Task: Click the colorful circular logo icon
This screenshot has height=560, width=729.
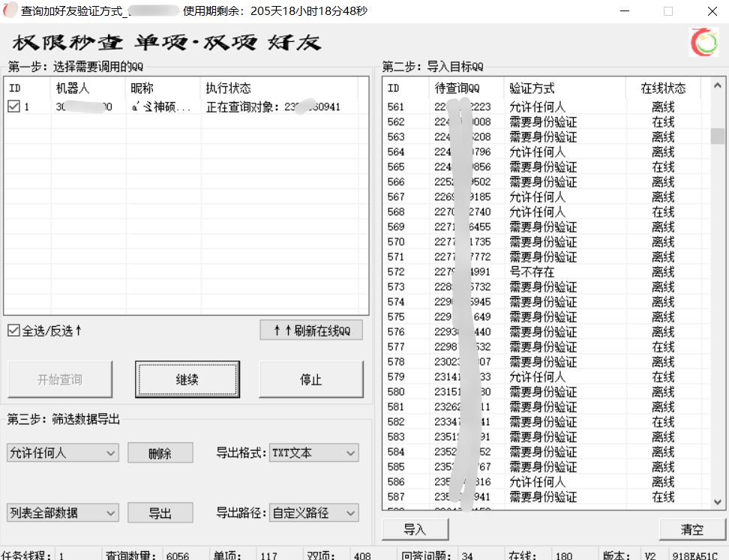Action: [x=703, y=43]
